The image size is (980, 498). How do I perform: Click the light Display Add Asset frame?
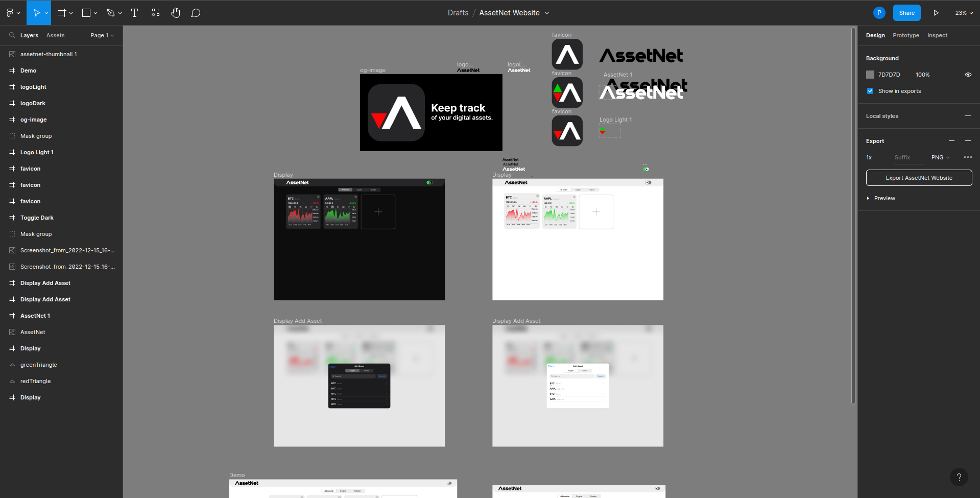(578, 386)
